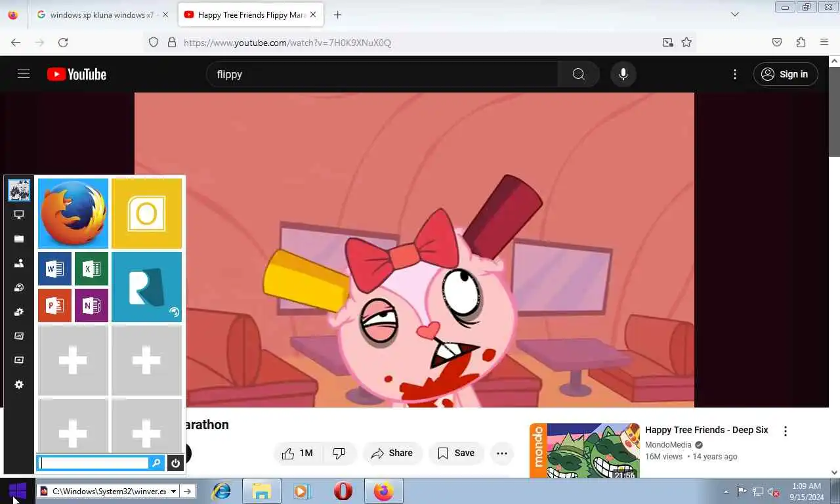Go to YouTube home via logo
Screen dimensions: 840x504
pos(77,74)
